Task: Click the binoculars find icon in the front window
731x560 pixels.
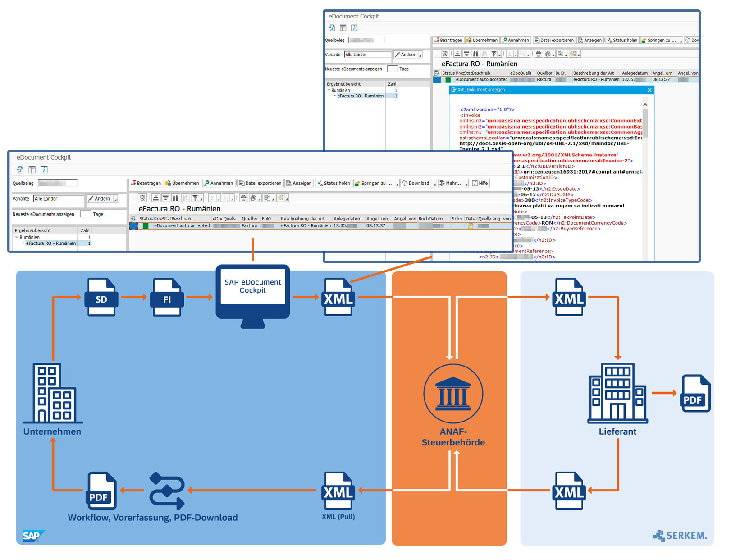Action: click(x=175, y=198)
